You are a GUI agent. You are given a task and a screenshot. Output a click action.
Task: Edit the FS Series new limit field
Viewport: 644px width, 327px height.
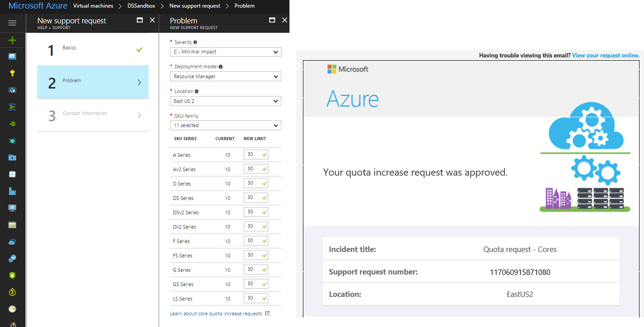point(256,255)
